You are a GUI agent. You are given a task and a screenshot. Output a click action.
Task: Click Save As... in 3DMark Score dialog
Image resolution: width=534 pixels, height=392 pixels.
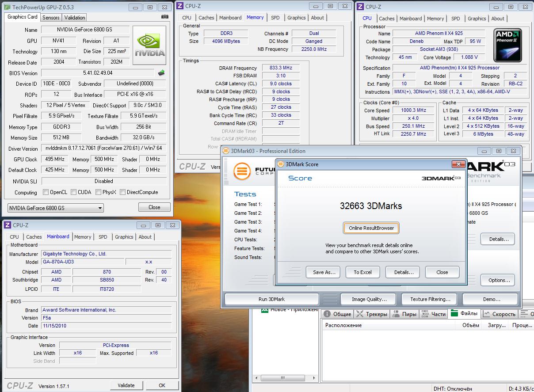324,272
